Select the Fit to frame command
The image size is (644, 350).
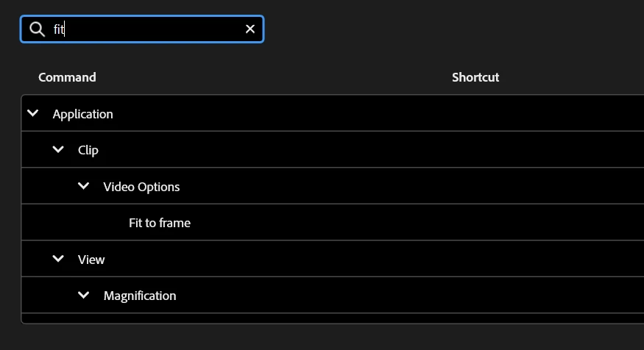160,222
